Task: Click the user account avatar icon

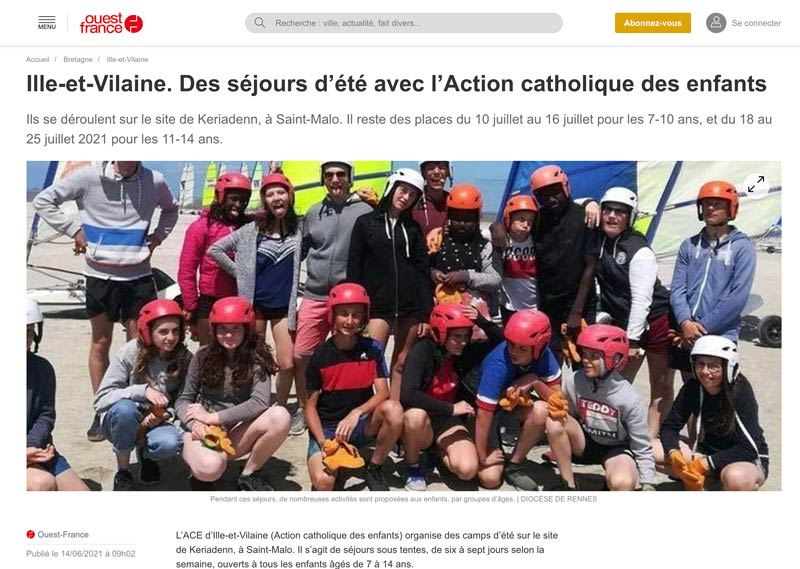Action: [716, 23]
